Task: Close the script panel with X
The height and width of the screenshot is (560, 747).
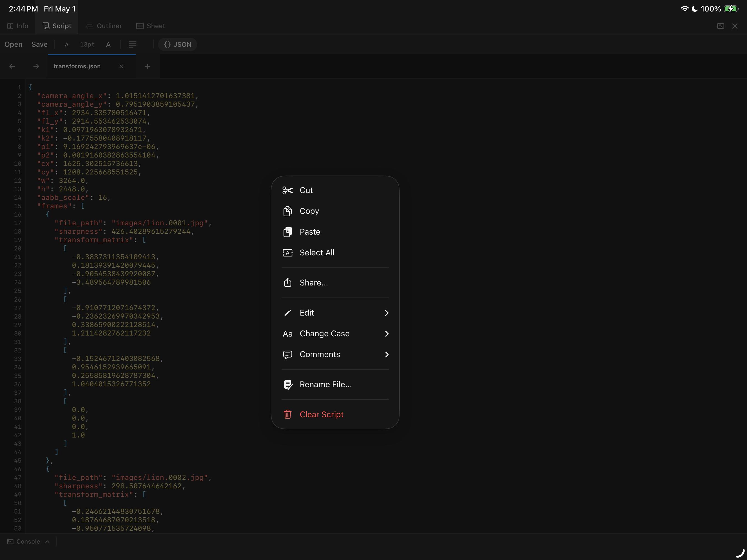Action: tap(735, 26)
